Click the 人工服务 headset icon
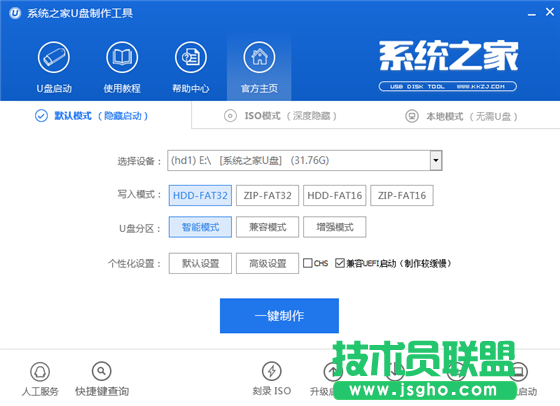Image resolution: width=560 pixels, height=406 pixels. (40, 372)
